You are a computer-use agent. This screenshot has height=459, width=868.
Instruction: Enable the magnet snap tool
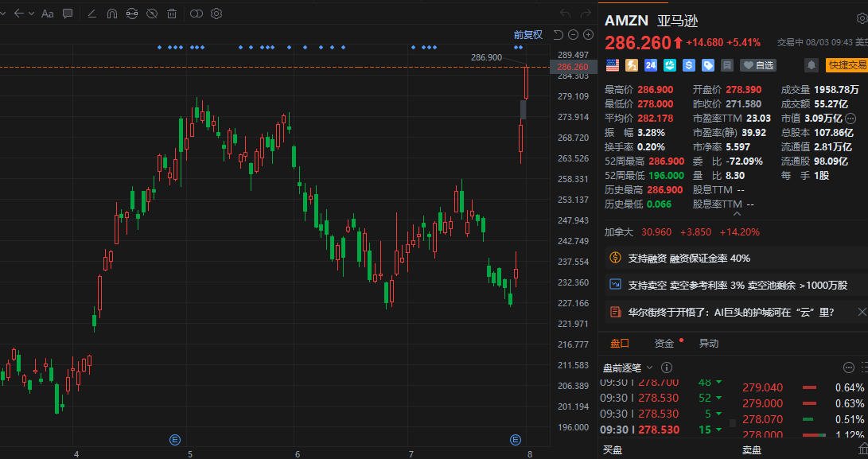(112, 14)
